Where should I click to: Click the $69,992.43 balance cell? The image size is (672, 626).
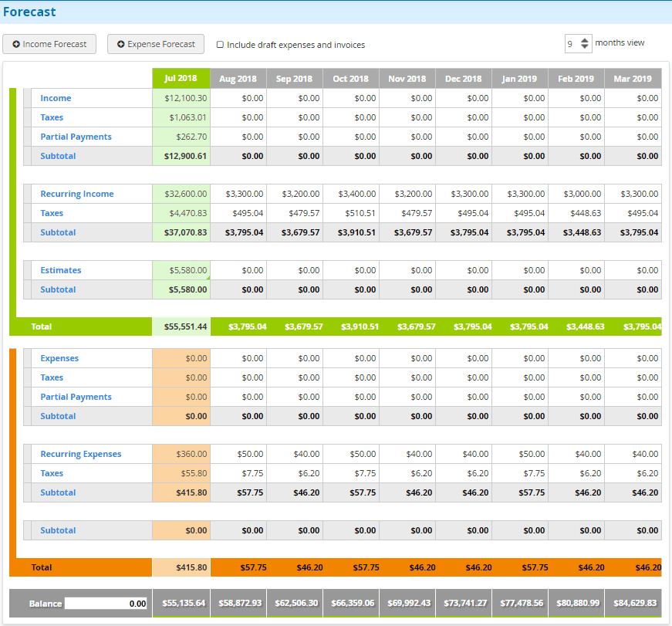(x=407, y=604)
